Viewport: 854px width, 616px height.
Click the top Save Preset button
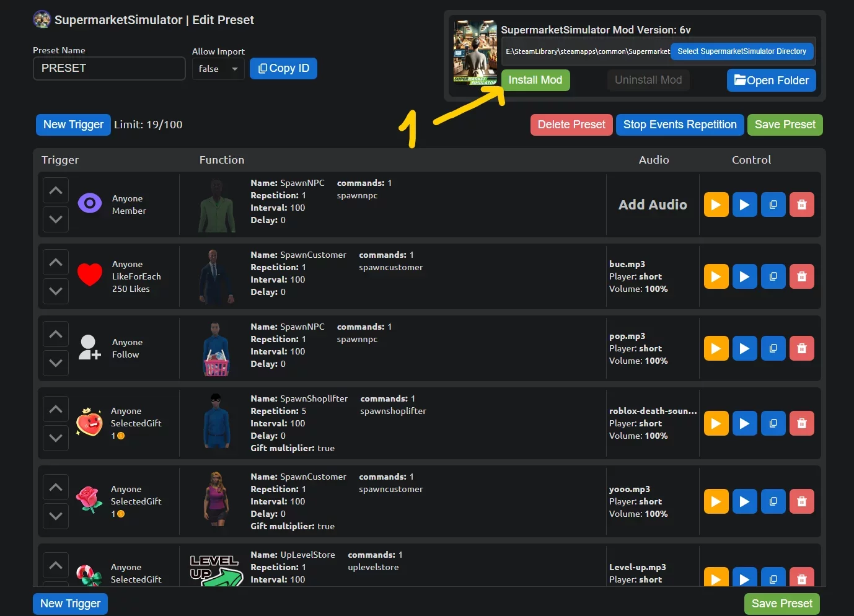coord(785,125)
